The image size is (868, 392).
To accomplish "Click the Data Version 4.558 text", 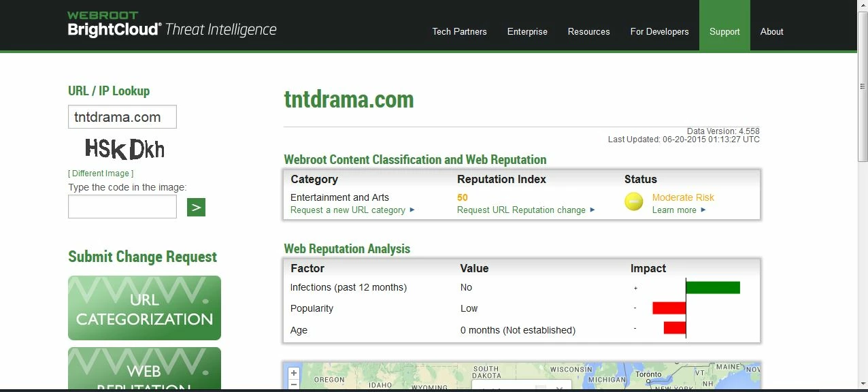I will pyautogui.click(x=723, y=131).
